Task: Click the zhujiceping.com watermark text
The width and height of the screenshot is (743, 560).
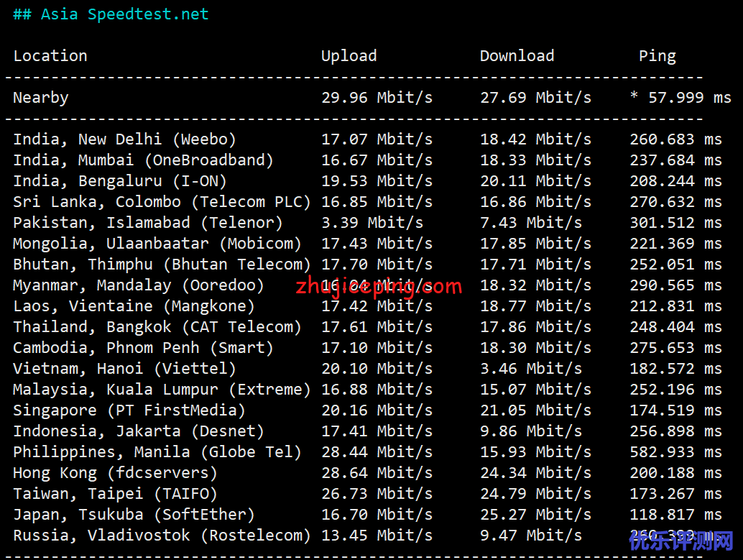Action: click(379, 288)
